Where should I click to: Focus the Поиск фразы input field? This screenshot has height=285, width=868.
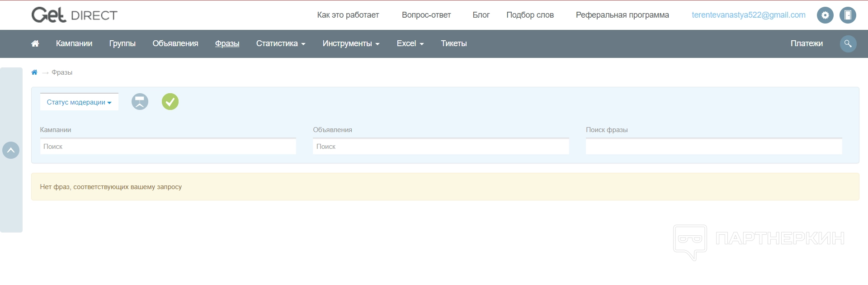714,147
